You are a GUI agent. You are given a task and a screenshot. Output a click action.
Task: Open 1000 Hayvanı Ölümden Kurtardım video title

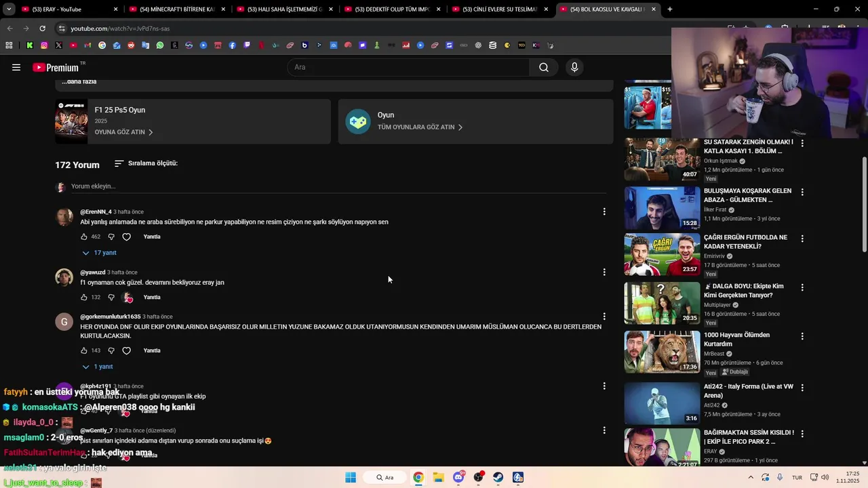point(736,339)
